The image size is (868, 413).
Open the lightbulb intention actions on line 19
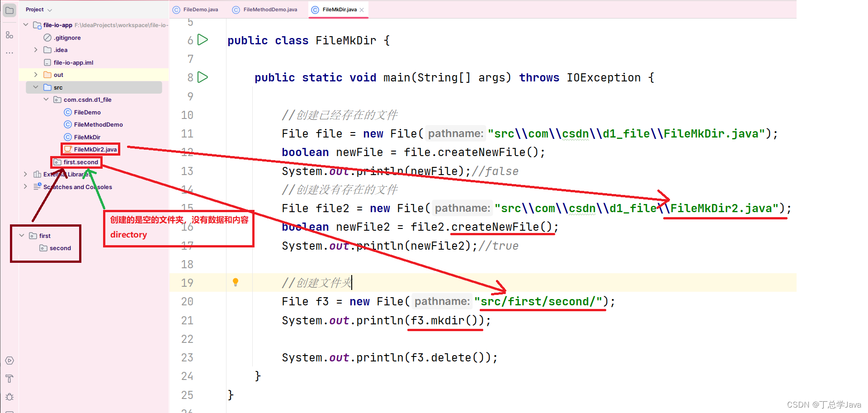(x=235, y=282)
